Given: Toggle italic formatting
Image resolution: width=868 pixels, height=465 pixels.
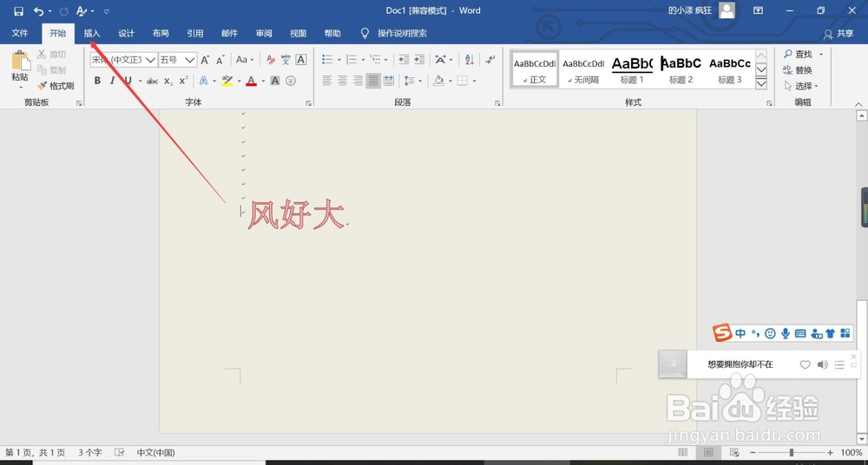Looking at the screenshot, I should [112, 81].
